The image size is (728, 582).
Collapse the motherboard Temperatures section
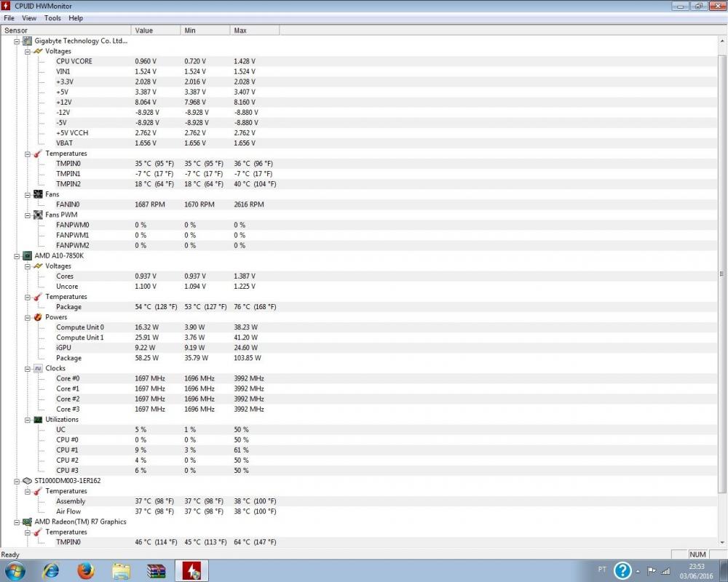pyautogui.click(x=28, y=154)
